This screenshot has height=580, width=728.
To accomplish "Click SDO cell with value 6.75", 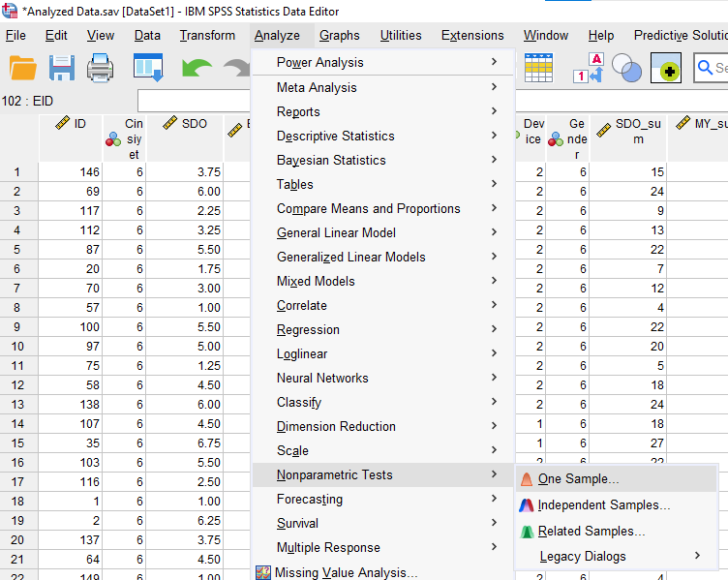I will pos(185,443).
